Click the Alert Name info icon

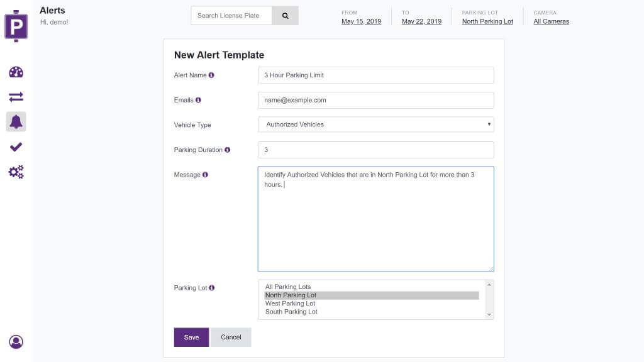click(x=211, y=75)
